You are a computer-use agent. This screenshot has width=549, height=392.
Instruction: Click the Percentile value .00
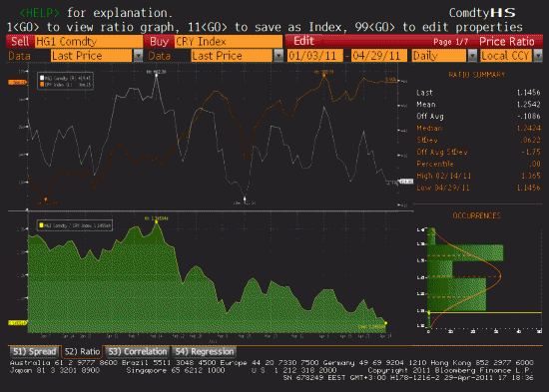(x=535, y=164)
